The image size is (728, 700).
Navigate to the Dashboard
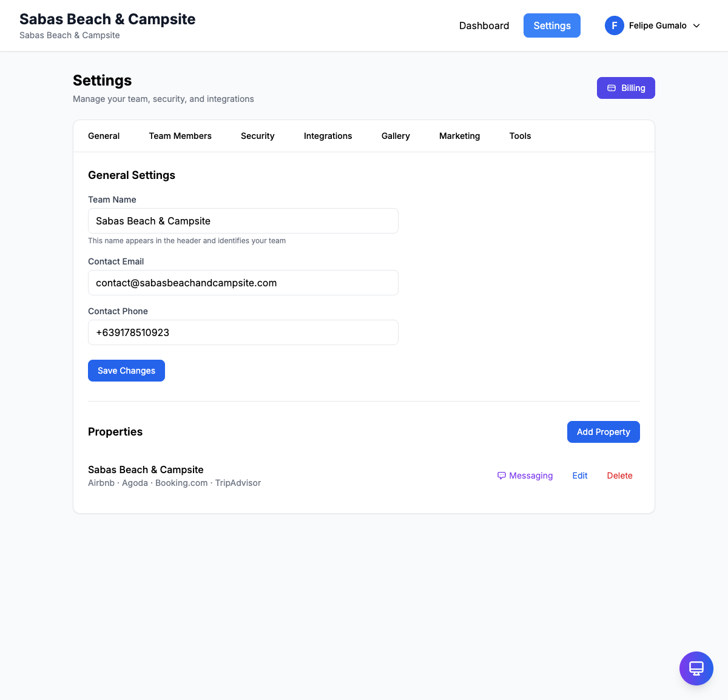[x=484, y=25]
